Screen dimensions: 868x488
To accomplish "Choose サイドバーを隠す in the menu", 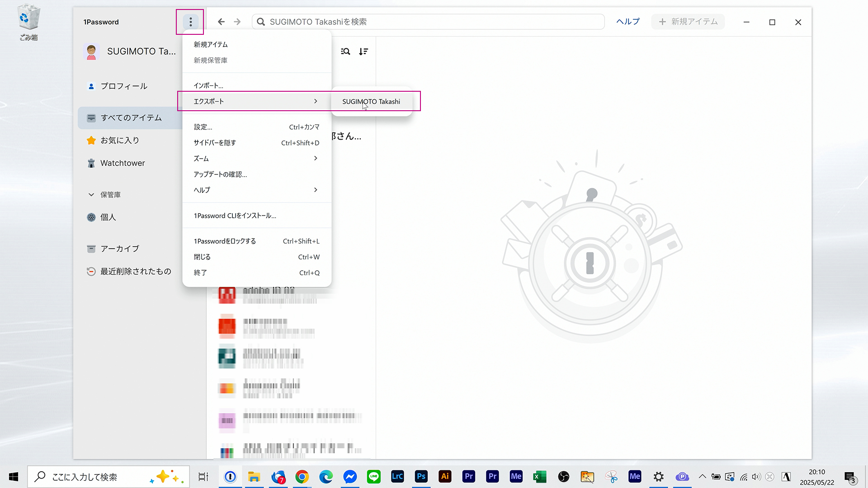I will point(257,143).
